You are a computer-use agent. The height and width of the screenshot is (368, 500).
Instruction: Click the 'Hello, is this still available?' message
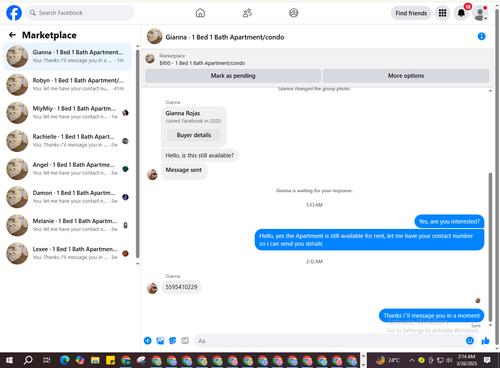pyautogui.click(x=200, y=155)
